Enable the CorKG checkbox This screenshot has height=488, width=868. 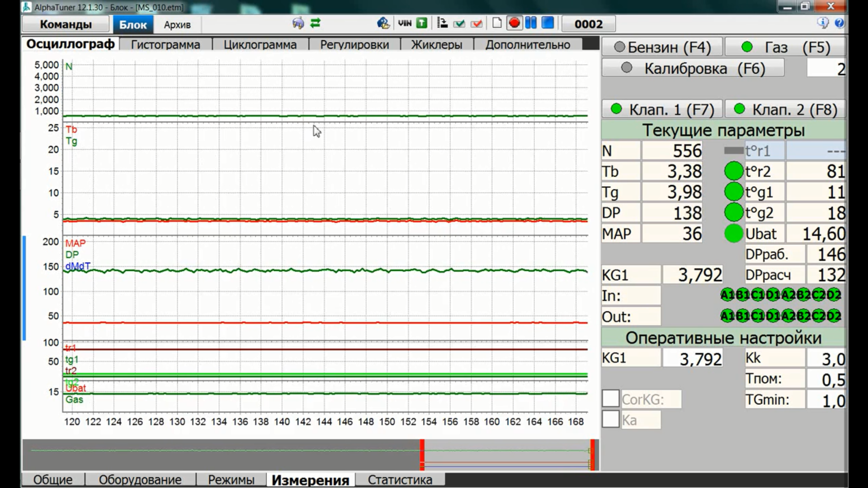610,399
